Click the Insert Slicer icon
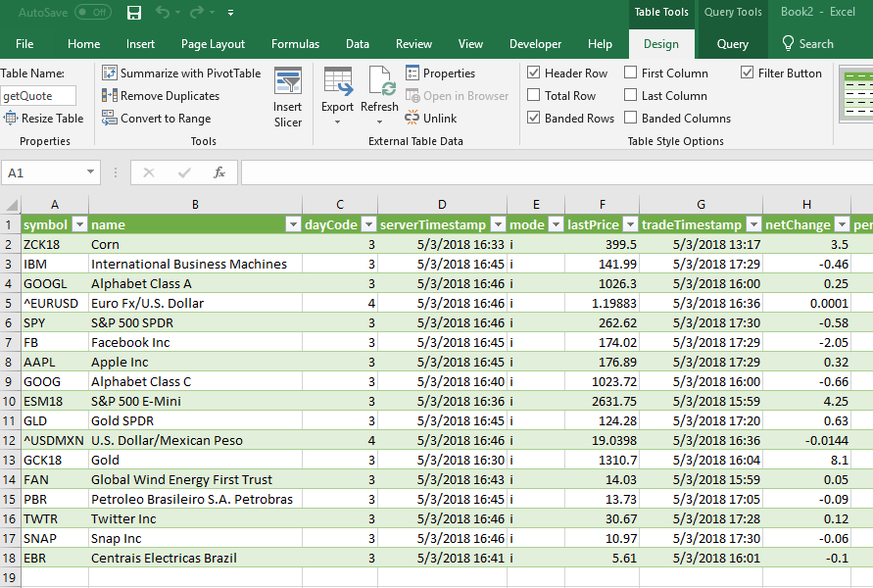 point(288,81)
